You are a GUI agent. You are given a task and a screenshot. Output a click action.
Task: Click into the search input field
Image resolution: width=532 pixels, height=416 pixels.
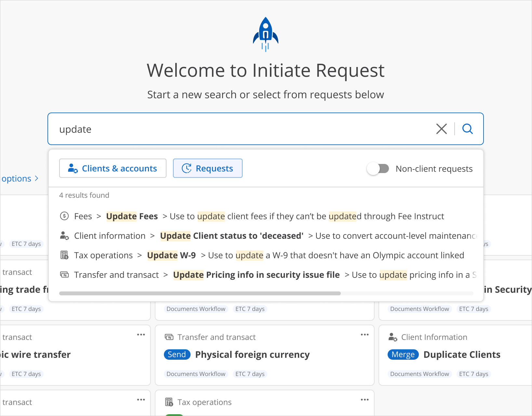241,129
